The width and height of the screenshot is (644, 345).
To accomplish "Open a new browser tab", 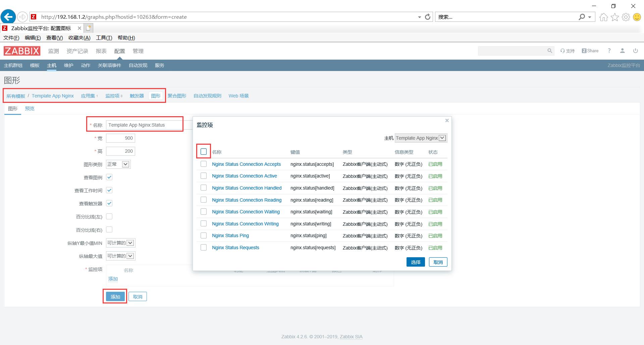I will (x=88, y=28).
